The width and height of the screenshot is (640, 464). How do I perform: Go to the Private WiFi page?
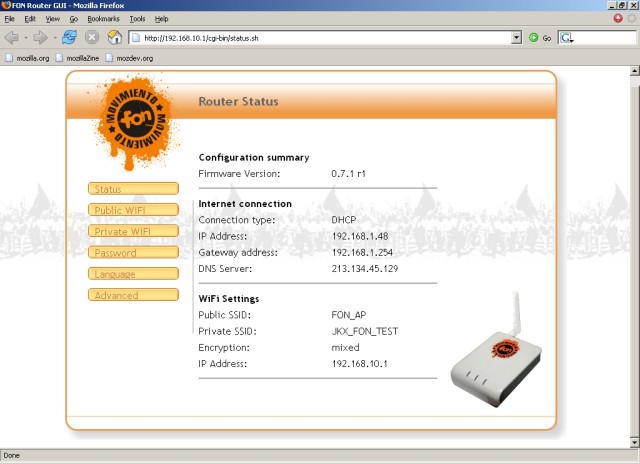(x=133, y=231)
